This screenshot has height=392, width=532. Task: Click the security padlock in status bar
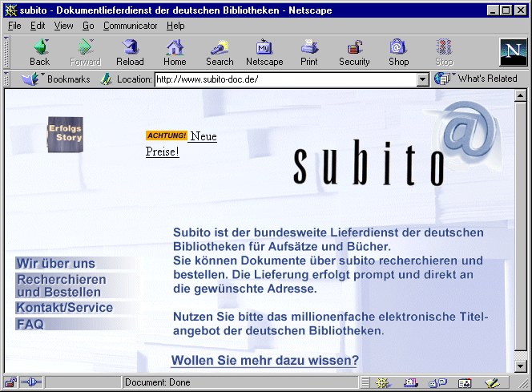11,382
